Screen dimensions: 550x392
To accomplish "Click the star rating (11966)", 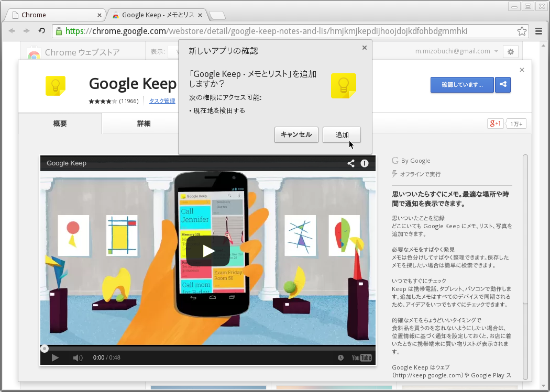I will (113, 101).
